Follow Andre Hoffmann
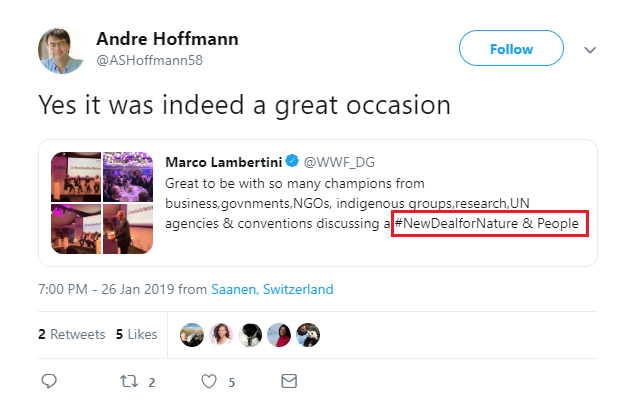Viewport: 634px width, 419px height. point(511,49)
